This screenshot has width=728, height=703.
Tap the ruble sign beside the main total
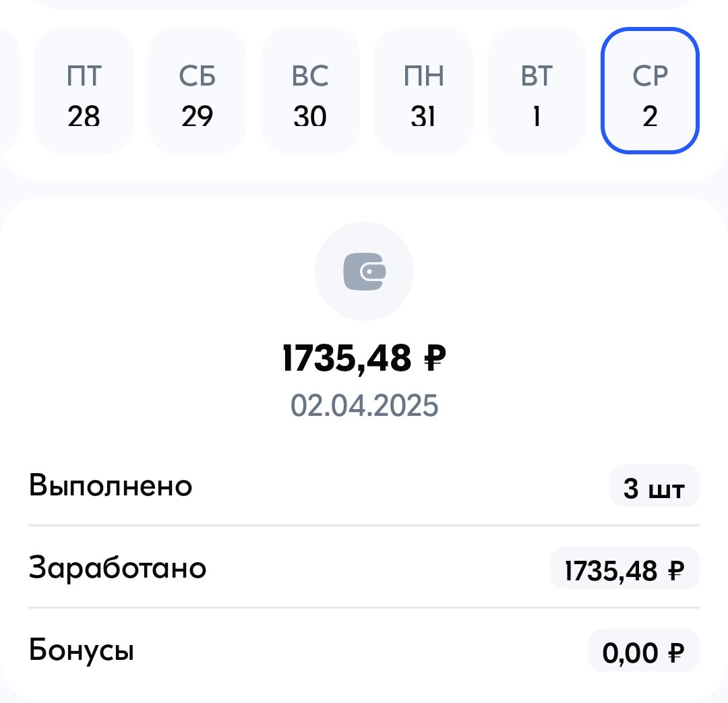[x=435, y=359]
